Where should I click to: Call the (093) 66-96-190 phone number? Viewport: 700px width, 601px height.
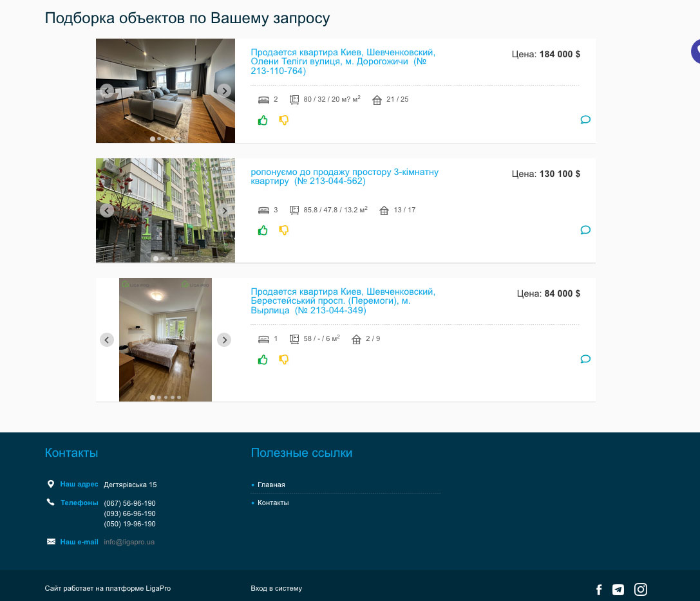(x=129, y=513)
